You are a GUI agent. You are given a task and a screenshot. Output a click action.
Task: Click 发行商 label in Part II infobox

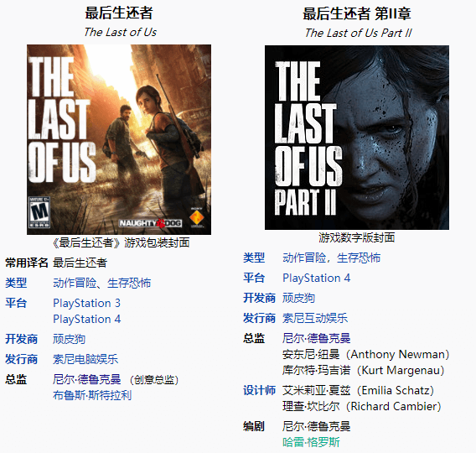click(259, 318)
